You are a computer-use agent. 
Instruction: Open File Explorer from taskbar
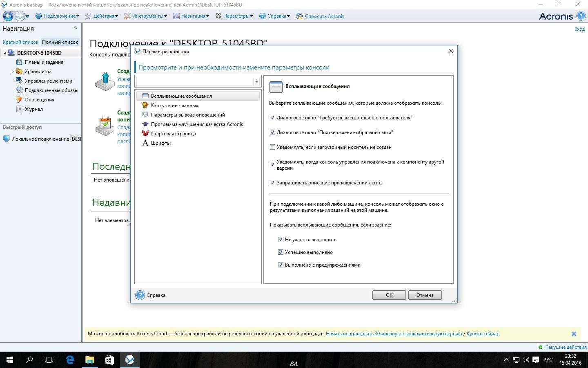point(89,360)
